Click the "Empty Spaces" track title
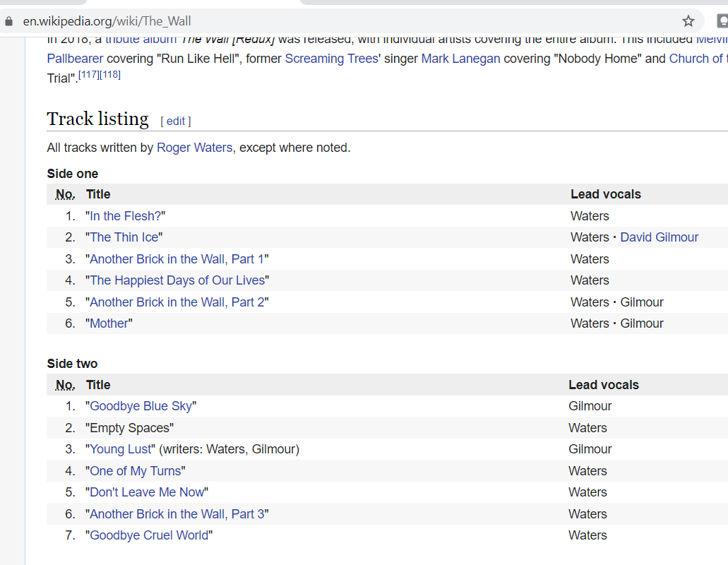728x565 pixels. tap(129, 428)
